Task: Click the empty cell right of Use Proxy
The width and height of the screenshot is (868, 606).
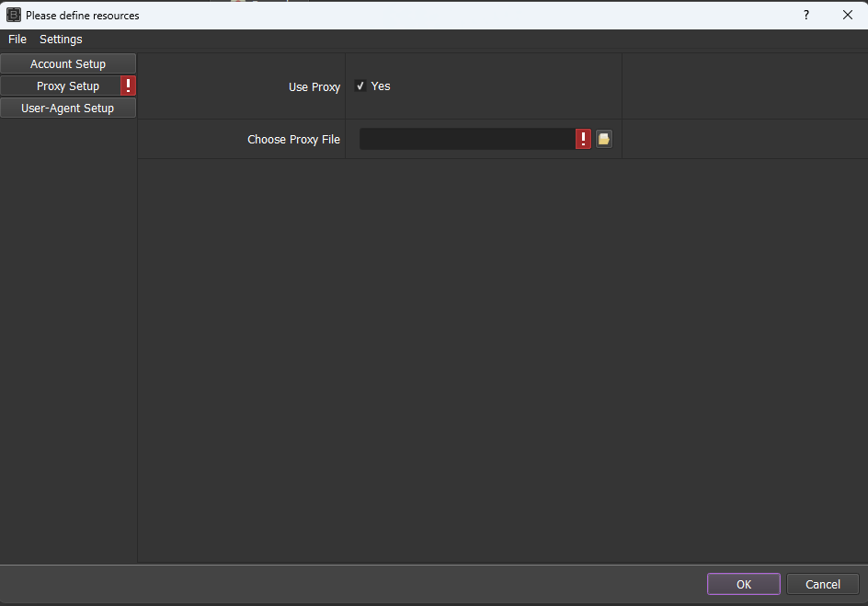Action: pyautogui.click(x=744, y=86)
